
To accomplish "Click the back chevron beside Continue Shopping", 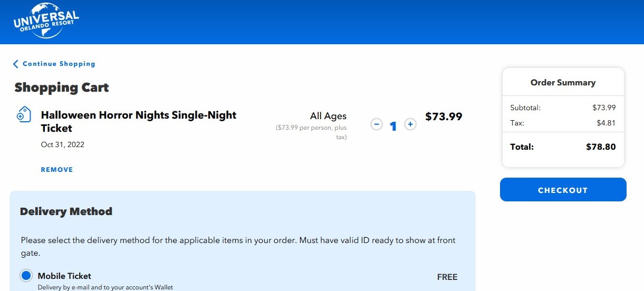I will [x=16, y=64].
